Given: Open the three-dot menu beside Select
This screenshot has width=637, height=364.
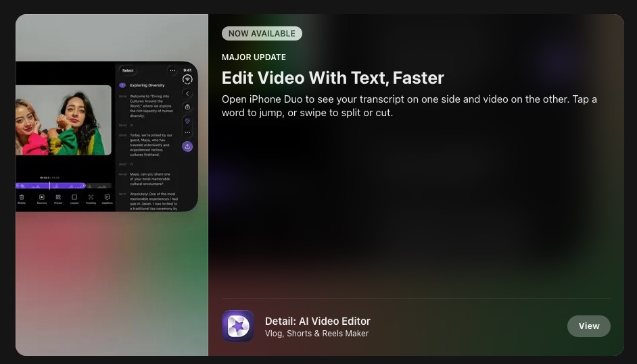Looking at the screenshot, I should [x=172, y=71].
